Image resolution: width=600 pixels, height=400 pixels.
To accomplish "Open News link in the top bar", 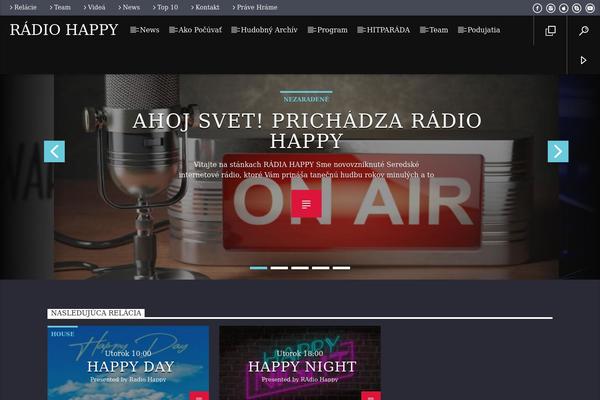I will tap(129, 7).
